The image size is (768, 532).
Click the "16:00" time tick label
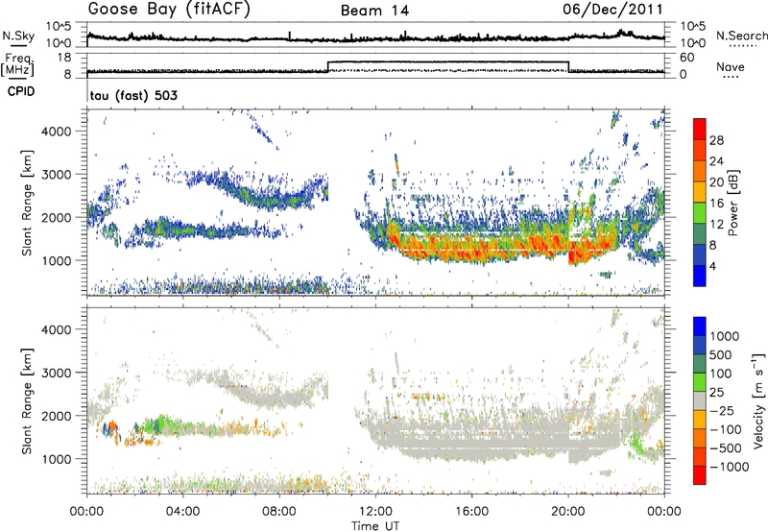(471, 512)
